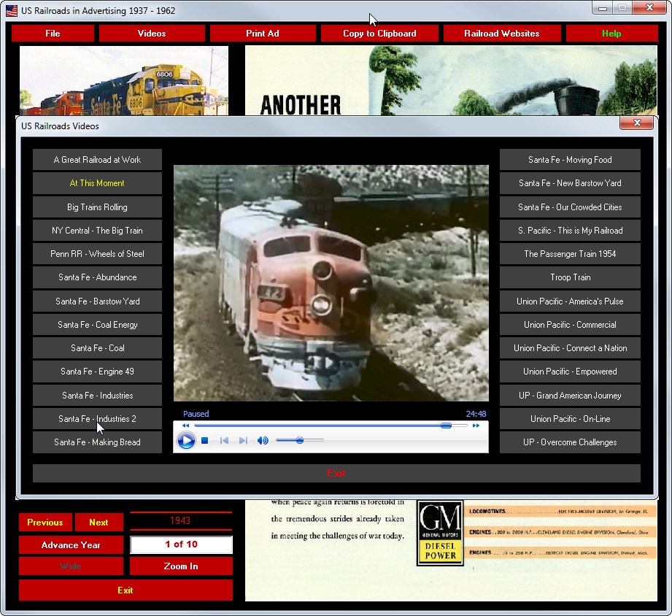Stop the video with the stop button
The image size is (672, 616).
[x=205, y=440]
